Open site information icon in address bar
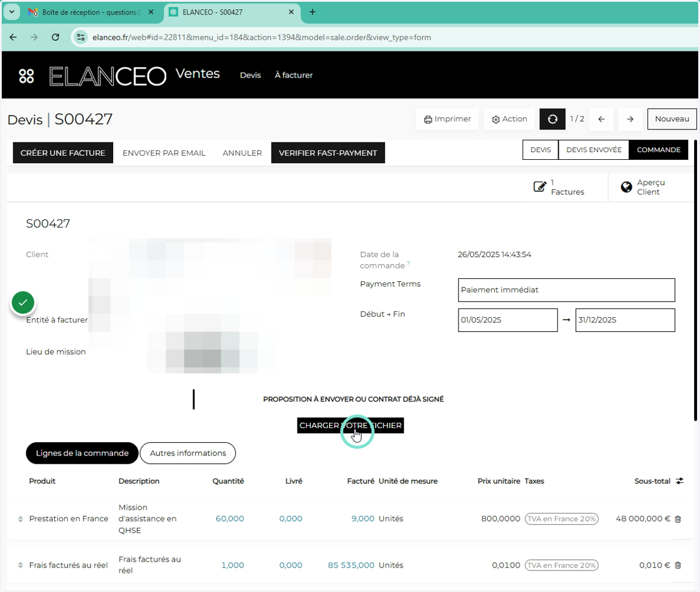The image size is (700, 592). 81,37
